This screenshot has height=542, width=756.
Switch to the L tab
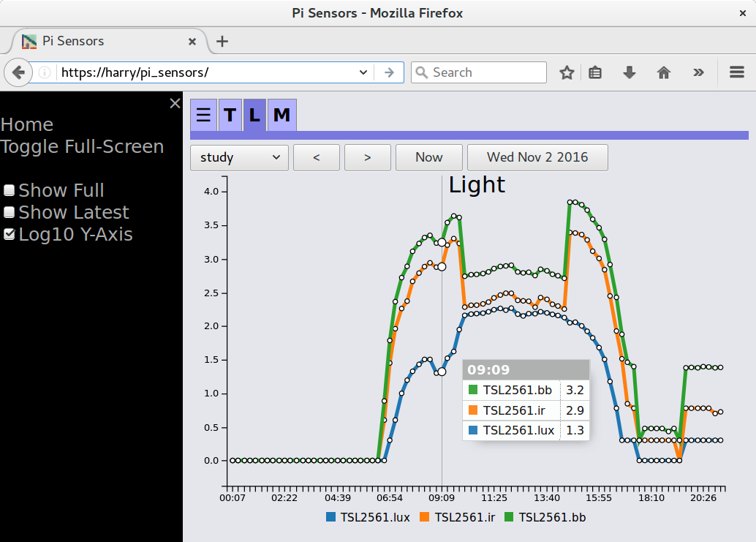click(x=254, y=115)
